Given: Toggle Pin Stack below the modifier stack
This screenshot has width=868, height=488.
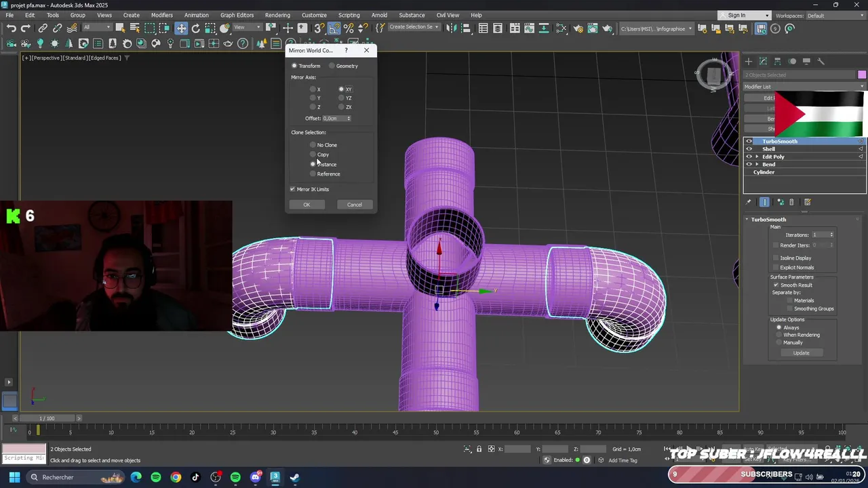Looking at the screenshot, I should point(749,202).
